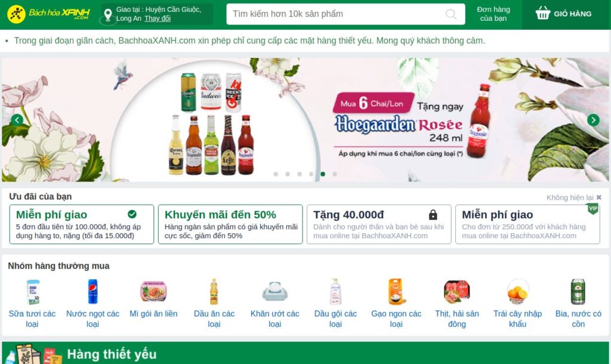Hide offers with Không hiện lại
This screenshot has width=611, height=364.
tap(573, 198)
